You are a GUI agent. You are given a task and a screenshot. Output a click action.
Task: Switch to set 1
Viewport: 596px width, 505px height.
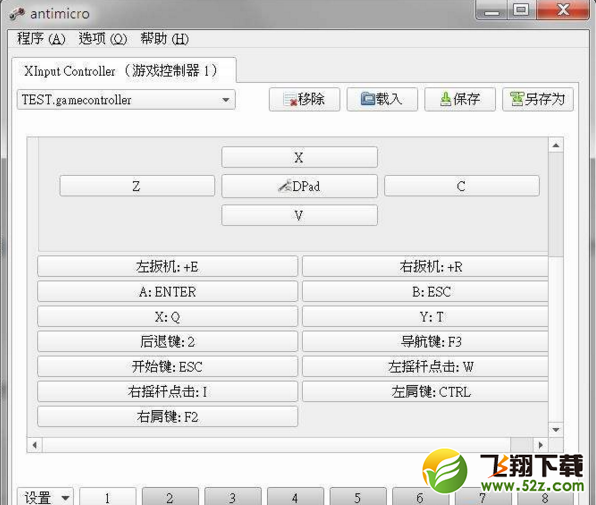pos(108,497)
